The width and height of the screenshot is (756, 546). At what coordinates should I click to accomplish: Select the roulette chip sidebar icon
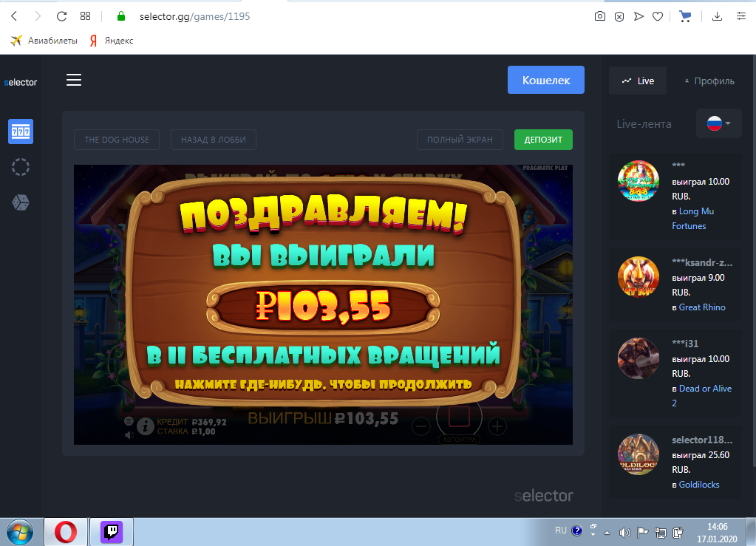coord(21,167)
